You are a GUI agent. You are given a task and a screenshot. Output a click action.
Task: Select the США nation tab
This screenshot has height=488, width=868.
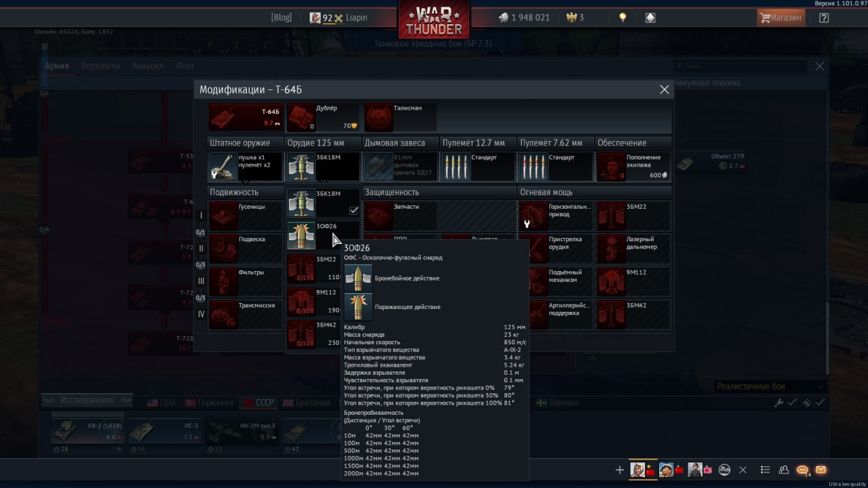161,403
